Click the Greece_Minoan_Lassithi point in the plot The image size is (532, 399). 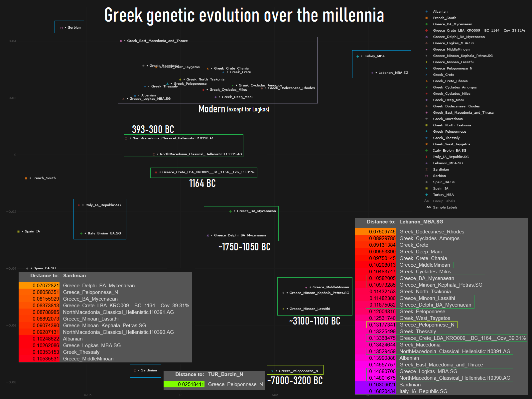coord(283,309)
